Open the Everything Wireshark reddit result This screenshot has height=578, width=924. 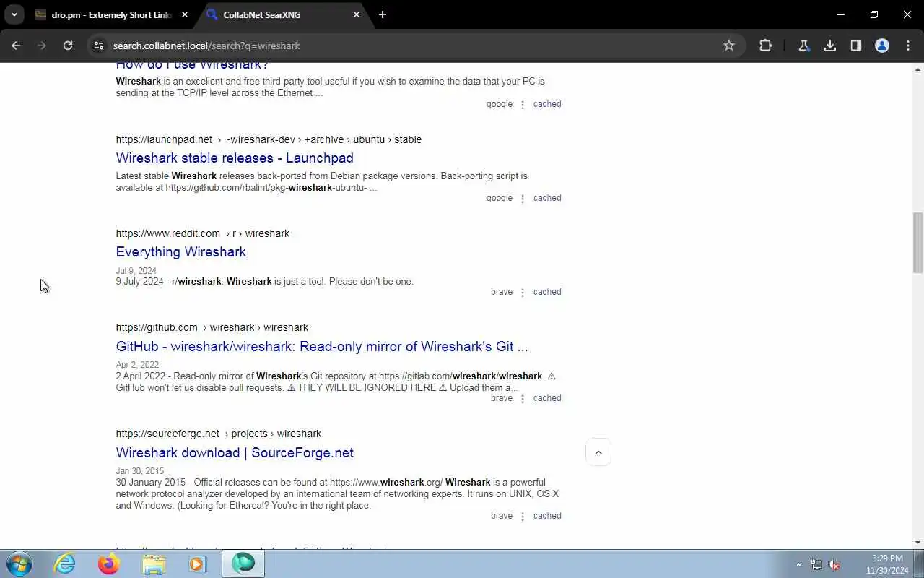pyautogui.click(x=180, y=251)
